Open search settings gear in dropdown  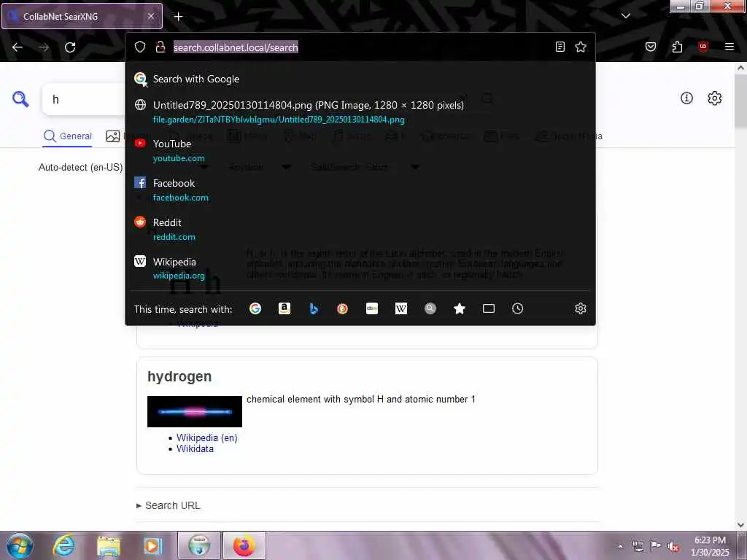coord(580,308)
